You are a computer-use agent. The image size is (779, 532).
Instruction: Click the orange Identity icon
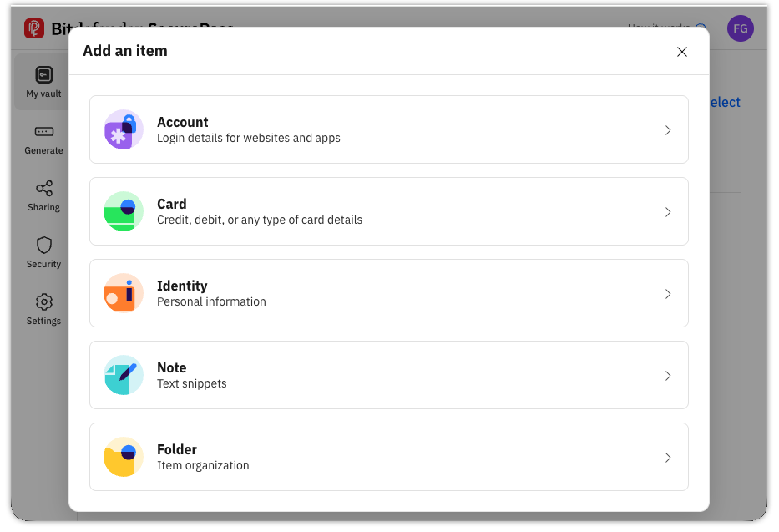pos(124,294)
